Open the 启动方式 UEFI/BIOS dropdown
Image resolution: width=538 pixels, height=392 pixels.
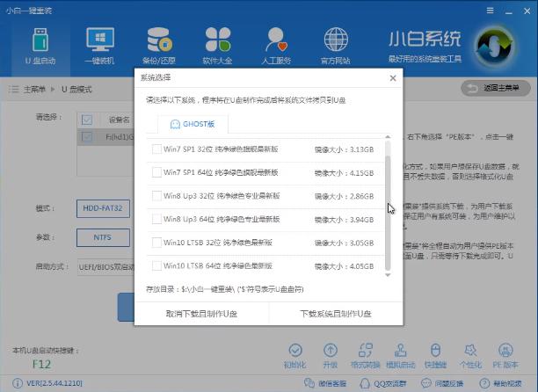(105, 267)
